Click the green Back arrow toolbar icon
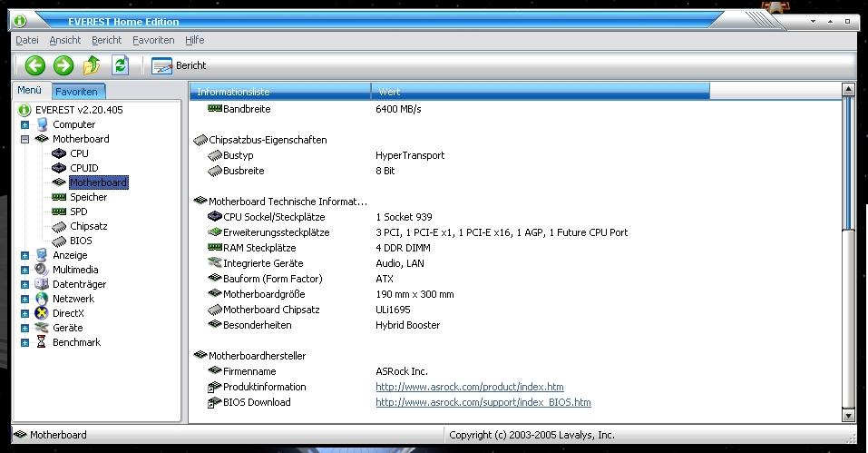This screenshot has width=868, height=453. [34, 65]
